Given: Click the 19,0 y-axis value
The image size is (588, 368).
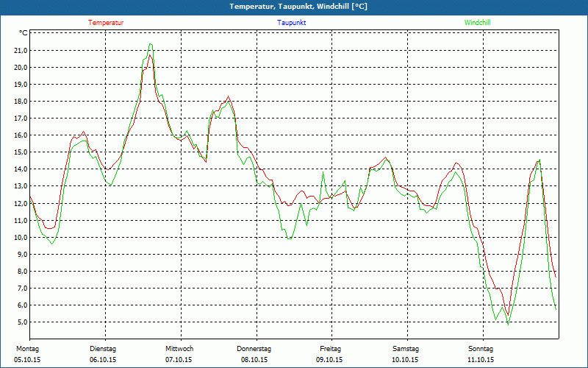Looking at the screenshot, I should click(21, 85).
